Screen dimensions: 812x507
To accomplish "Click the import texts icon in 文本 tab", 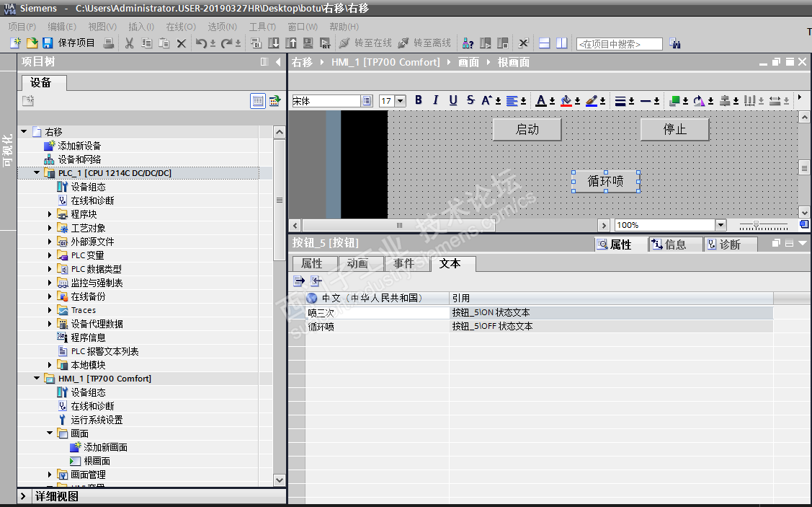I will click(316, 281).
